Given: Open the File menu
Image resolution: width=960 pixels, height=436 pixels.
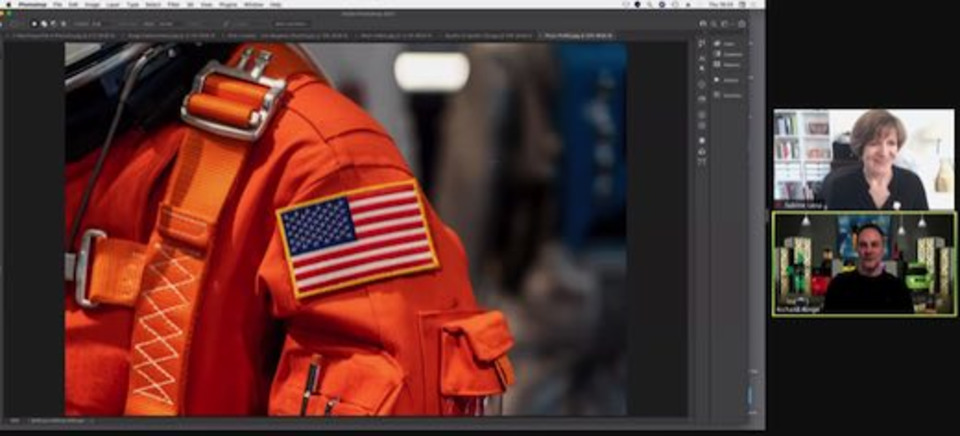Looking at the screenshot, I should click(x=58, y=4).
